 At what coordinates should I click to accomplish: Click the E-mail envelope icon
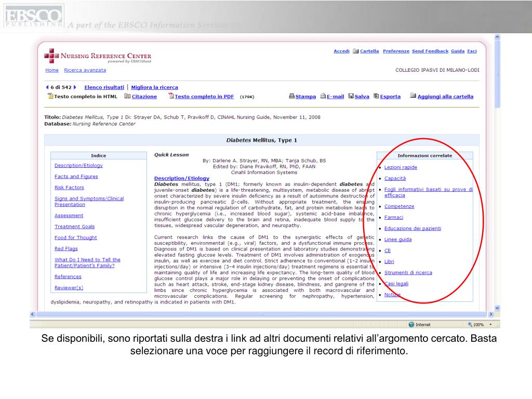point(323,96)
